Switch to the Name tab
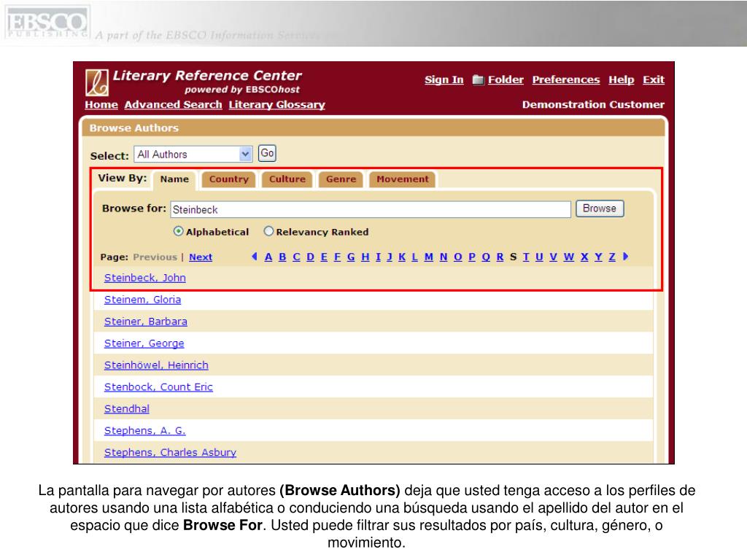The height and width of the screenshot is (560, 747). [x=174, y=179]
